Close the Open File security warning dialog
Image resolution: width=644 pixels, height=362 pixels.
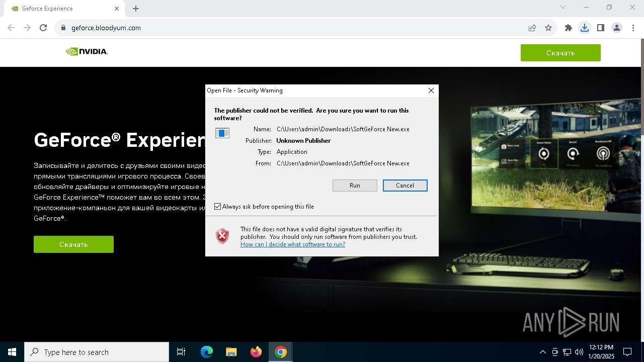[x=431, y=90]
